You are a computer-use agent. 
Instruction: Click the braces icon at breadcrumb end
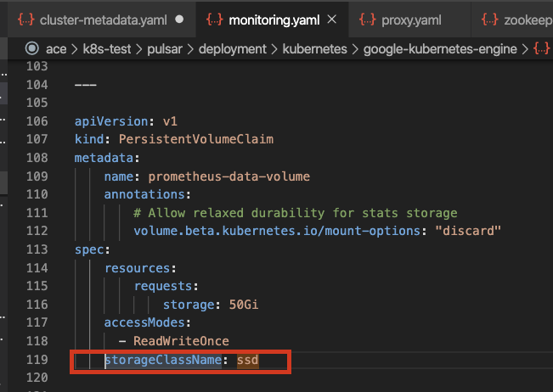541,48
